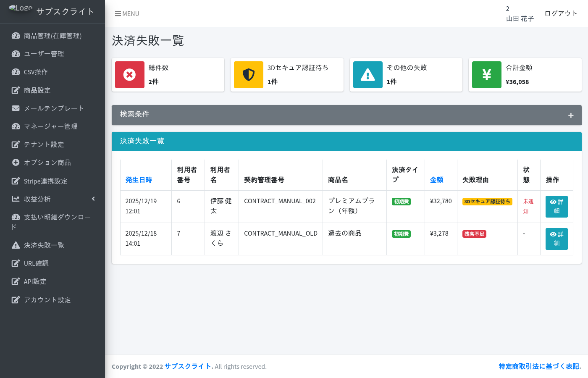Click 詳細 for the CONTRACT_MANUAL_002 row
The image size is (588, 378).
click(x=556, y=206)
